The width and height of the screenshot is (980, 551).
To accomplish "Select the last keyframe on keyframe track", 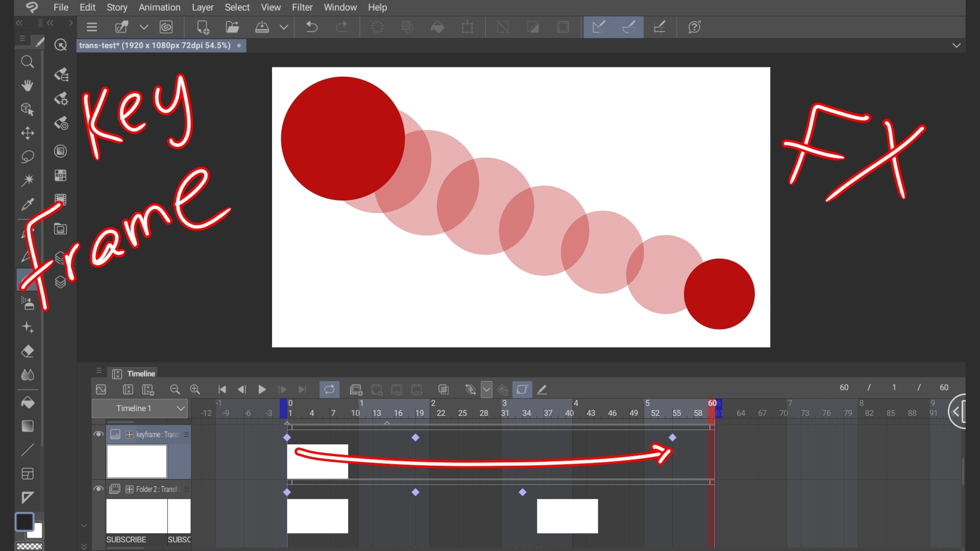I will point(672,437).
